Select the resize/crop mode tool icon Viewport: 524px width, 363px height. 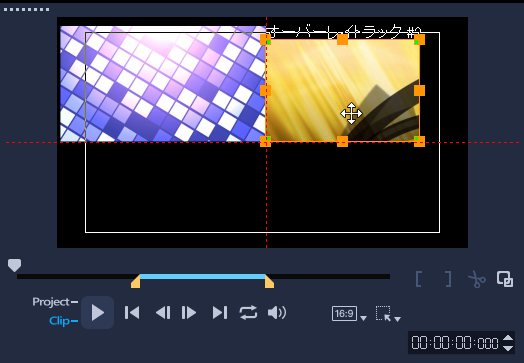click(x=383, y=314)
